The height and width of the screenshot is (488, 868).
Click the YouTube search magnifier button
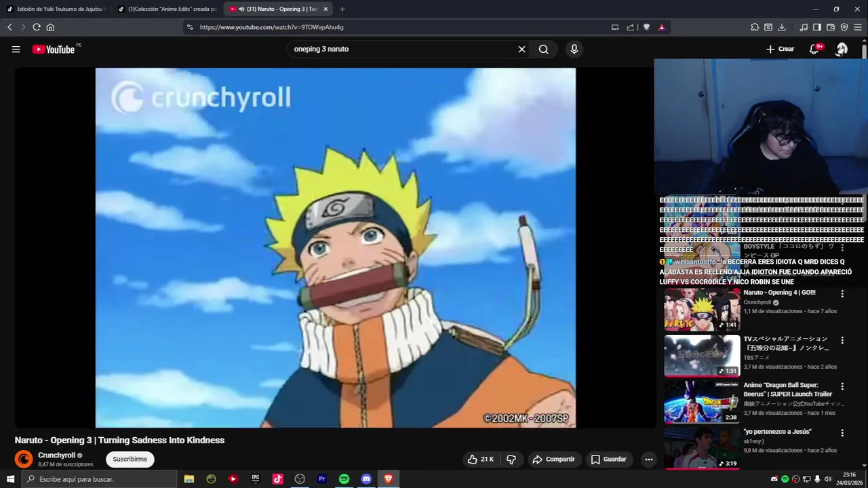pyautogui.click(x=544, y=49)
